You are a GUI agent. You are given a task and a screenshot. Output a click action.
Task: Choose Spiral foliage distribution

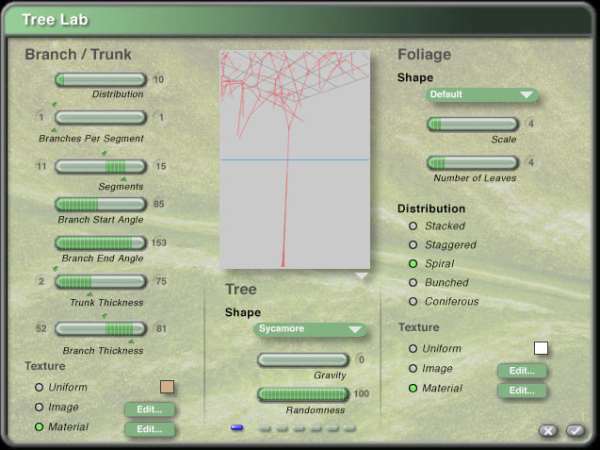click(x=413, y=264)
